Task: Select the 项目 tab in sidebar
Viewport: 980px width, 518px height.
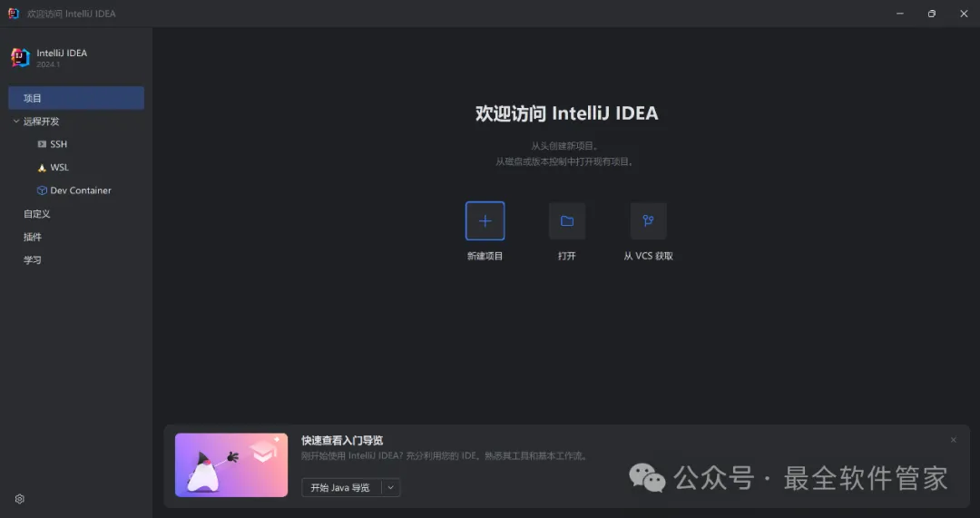Action: tap(76, 98)
